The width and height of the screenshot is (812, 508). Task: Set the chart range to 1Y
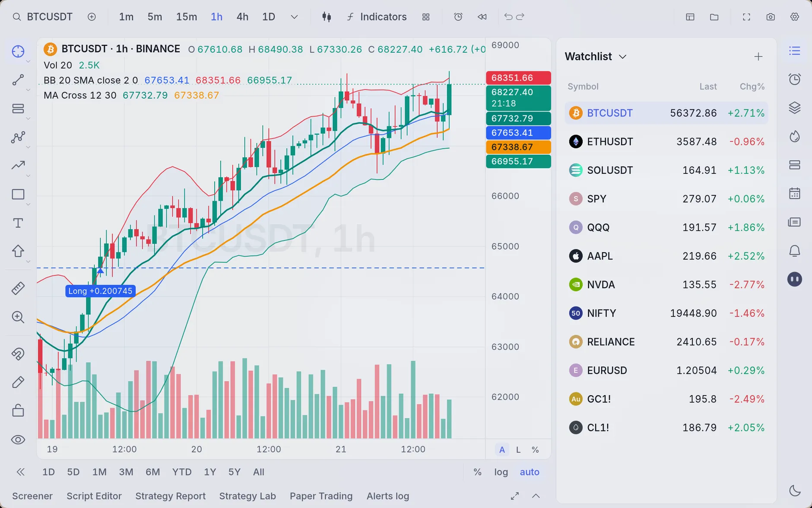[x=210, y=472]
